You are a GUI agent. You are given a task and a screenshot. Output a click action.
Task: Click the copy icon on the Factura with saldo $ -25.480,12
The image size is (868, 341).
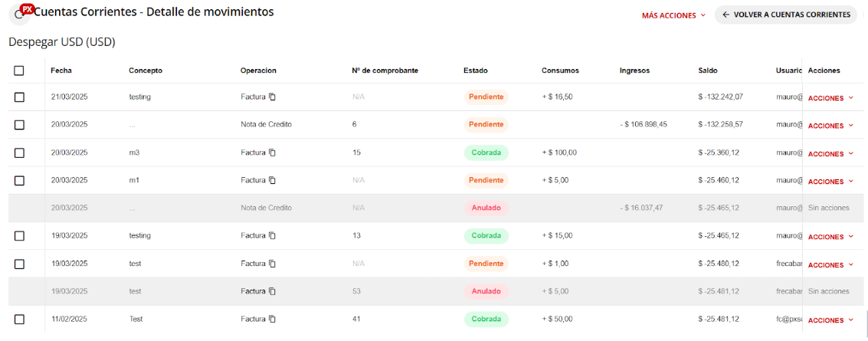click(272, 264)
